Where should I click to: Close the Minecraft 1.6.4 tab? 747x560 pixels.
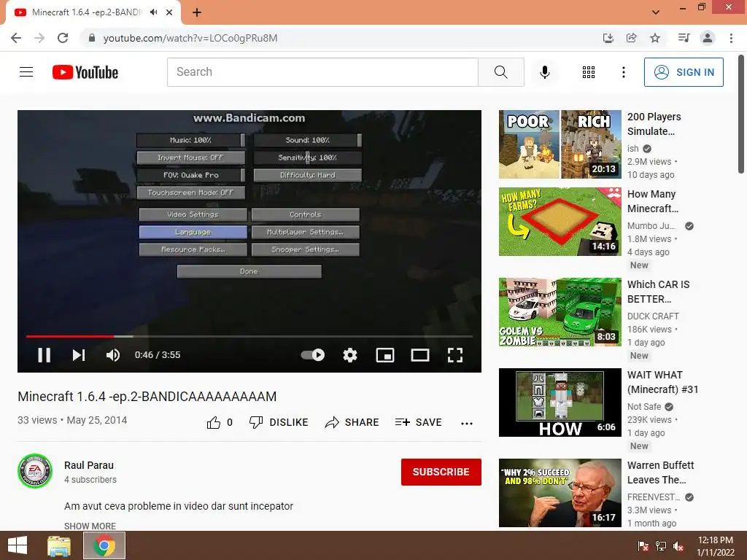(x=169, y=12)
